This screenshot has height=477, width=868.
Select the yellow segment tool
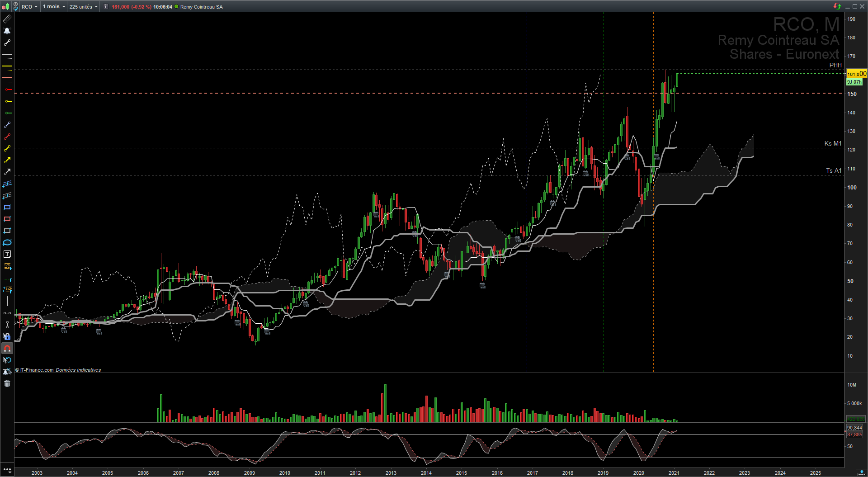click(x=7, y=148)
